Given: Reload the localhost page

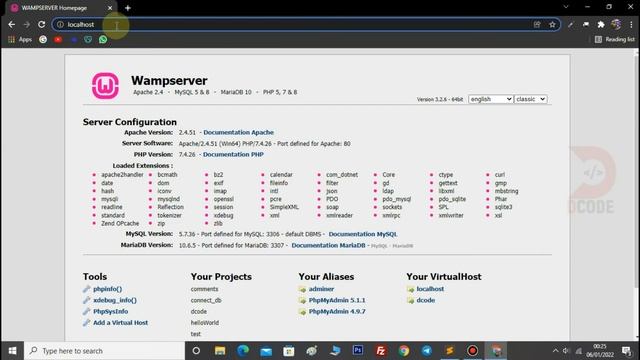Looking at the screenshot, I should 42,24.
